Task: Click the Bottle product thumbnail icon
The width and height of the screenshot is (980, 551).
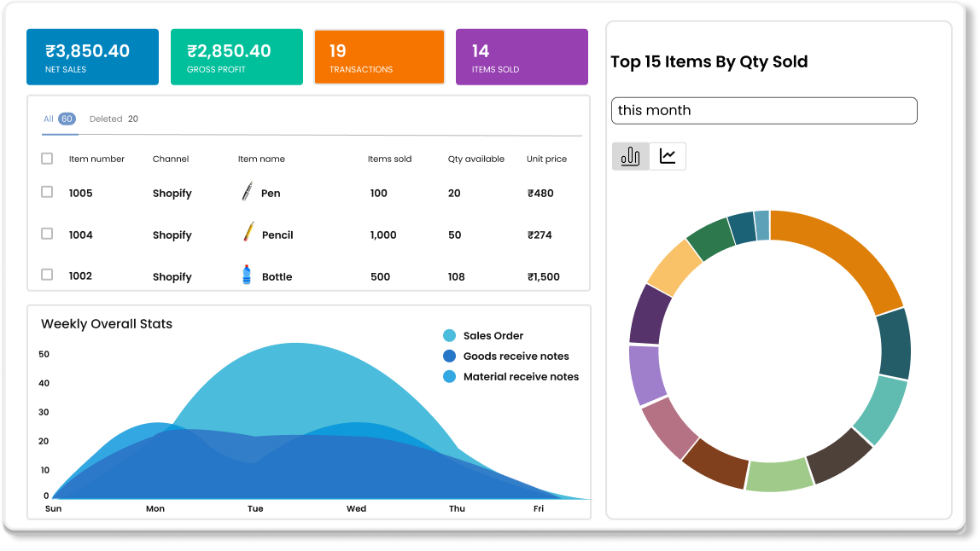Action: pyautogui.click(x=245, y=275)
